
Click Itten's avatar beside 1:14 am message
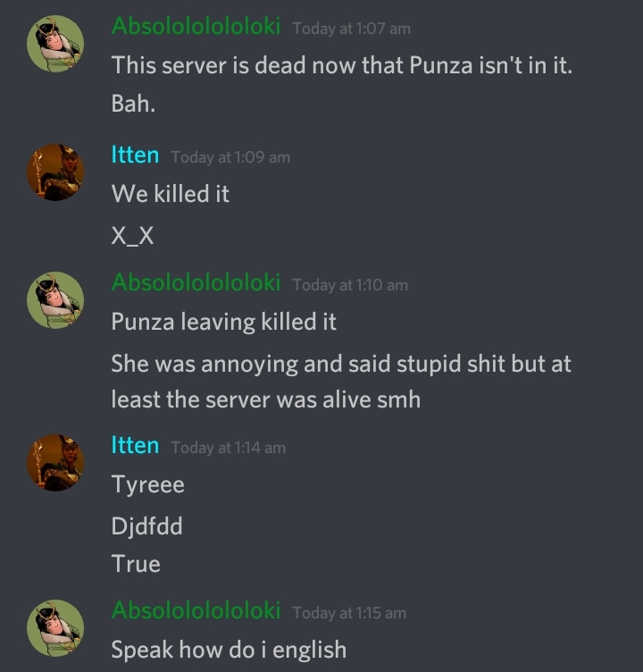click(x=55, y=462)
